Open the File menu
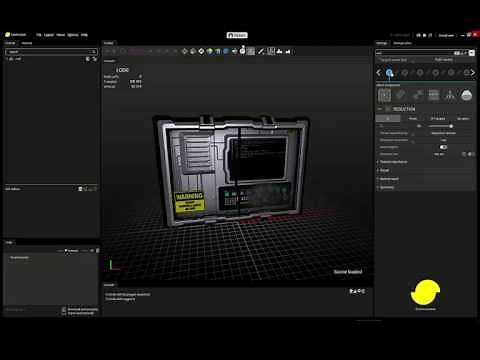 tap(39, 35)
